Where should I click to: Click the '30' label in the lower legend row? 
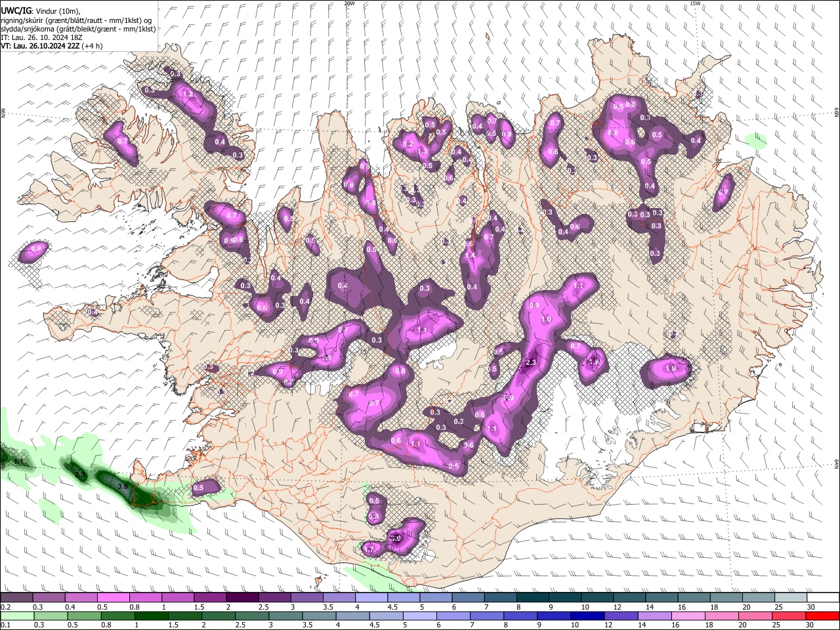coord(811,625)
